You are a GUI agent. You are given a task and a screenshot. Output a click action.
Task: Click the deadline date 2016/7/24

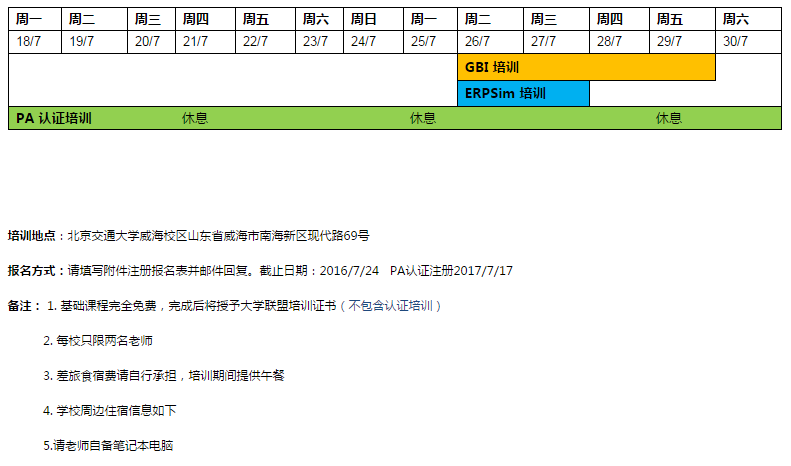point(349,271)
